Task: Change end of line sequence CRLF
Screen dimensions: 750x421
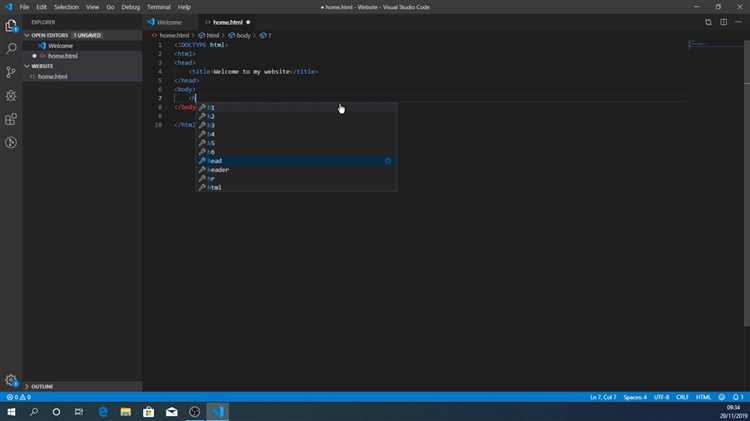Action: 682,397
